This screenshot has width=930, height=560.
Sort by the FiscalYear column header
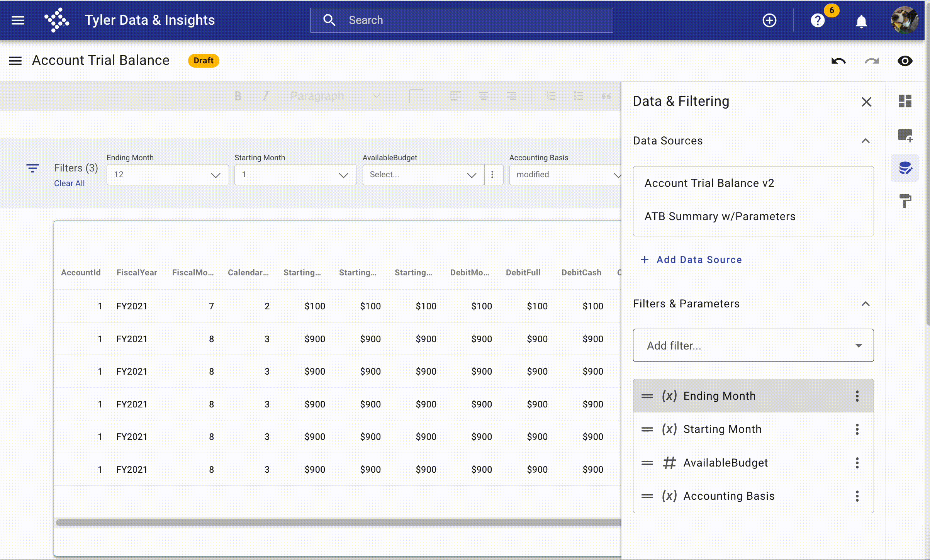click(137, 272)
